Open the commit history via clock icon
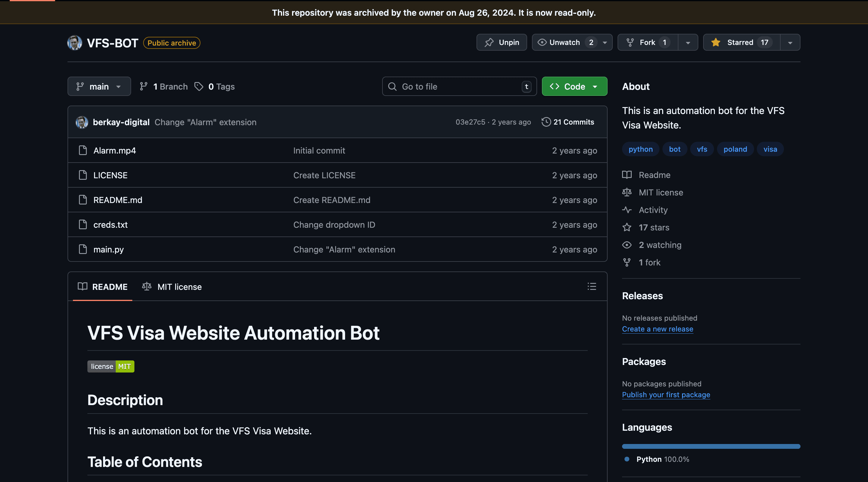 (546, 122)
